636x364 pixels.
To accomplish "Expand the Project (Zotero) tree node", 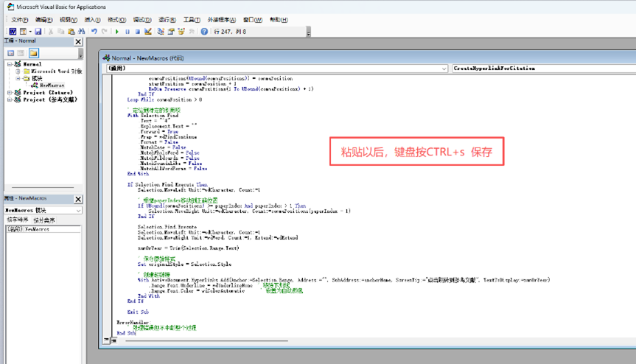I will tap(10, 93).
